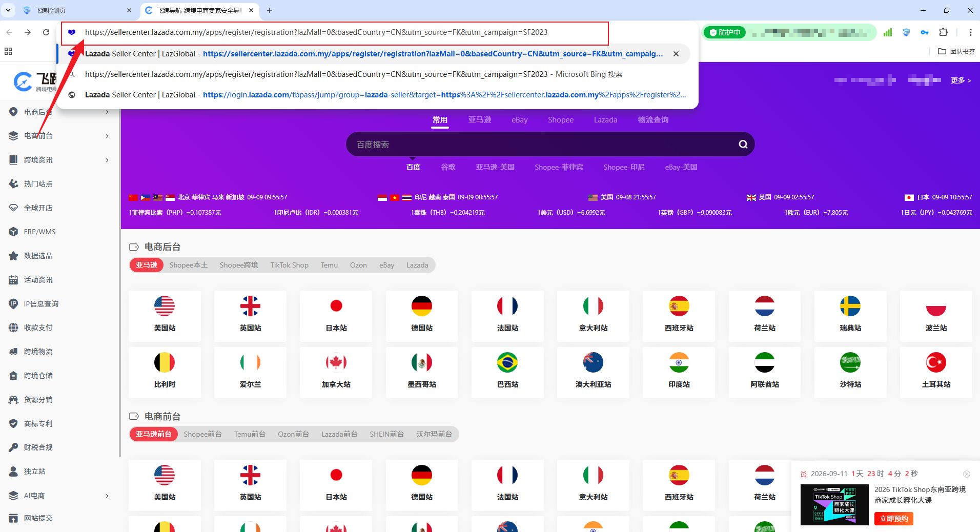
Task: Expand the 跨境资讯 sidebar item arrow
Action: (x=107, y=160)
